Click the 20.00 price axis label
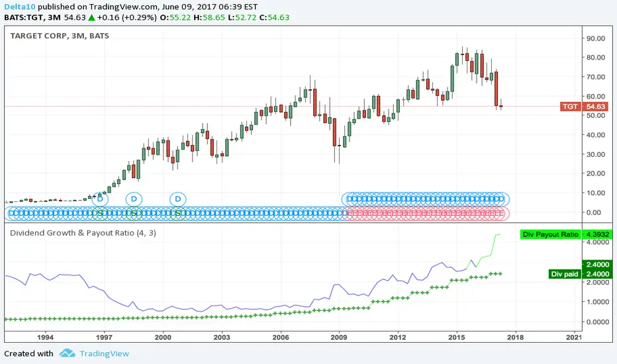 pos(596,173)
